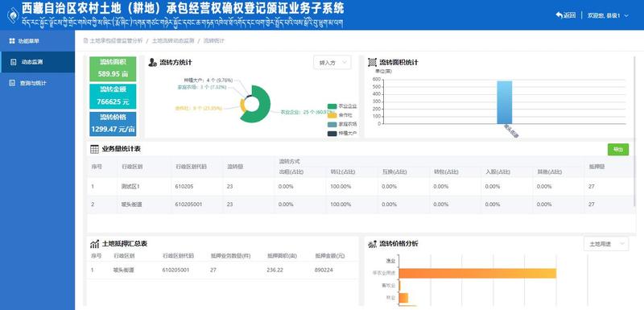Click the 动态监测 sidebar icon

pos(13,63)
